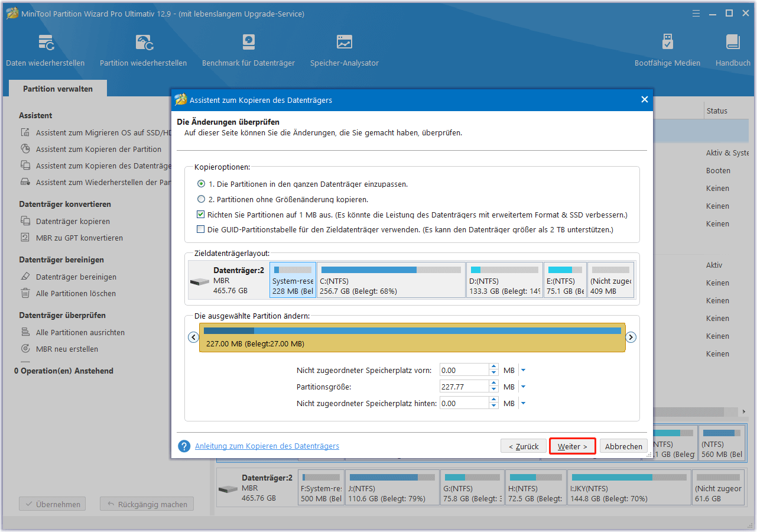Click the Status column header

[x=717, y=111]
